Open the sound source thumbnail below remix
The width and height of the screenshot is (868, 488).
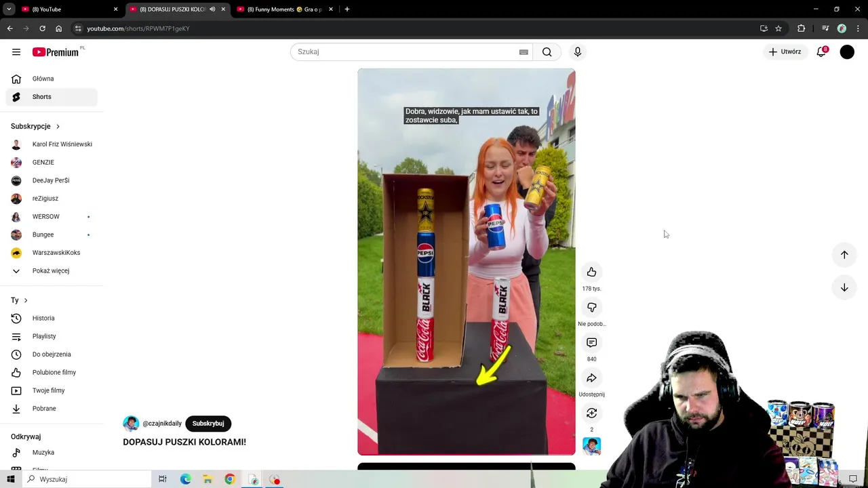(x=591, y=446)
